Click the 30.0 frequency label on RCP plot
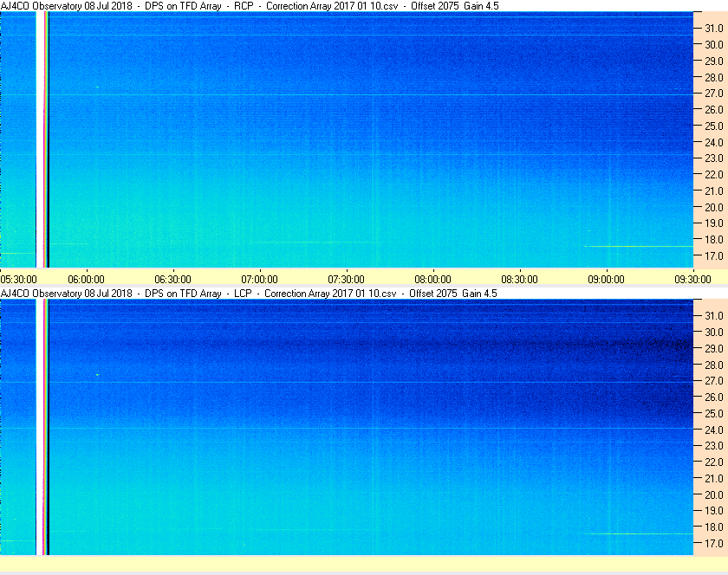The height and width of the screenshot is (575, 728). click(714, 44)
